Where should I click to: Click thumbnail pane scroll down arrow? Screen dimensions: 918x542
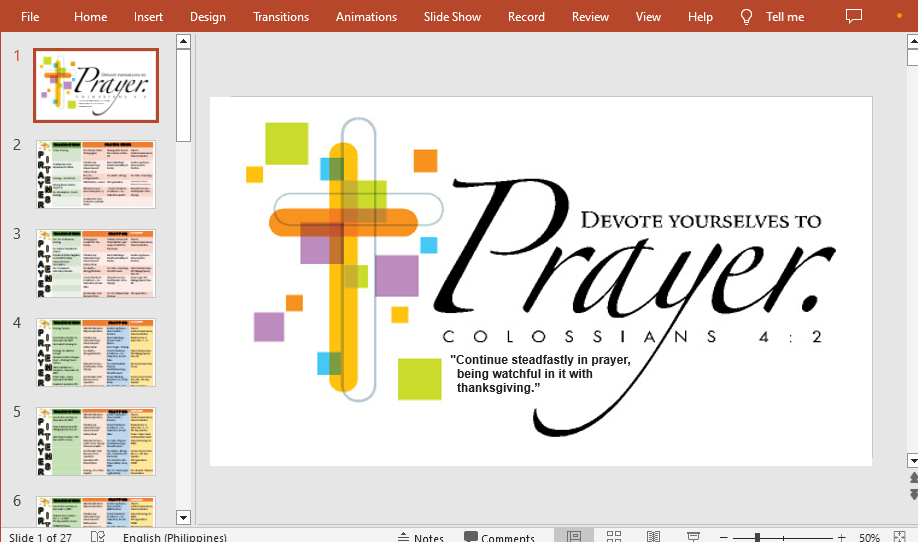point(183,517)
